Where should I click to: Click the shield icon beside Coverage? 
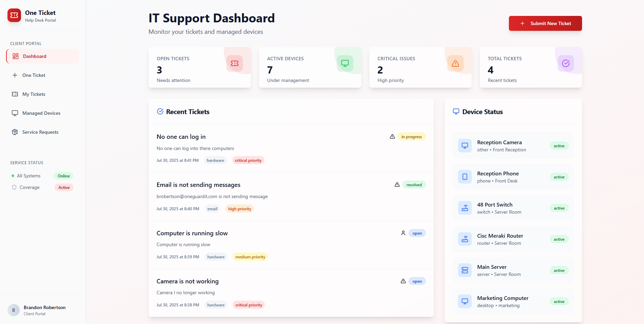(x=14, y=187)
